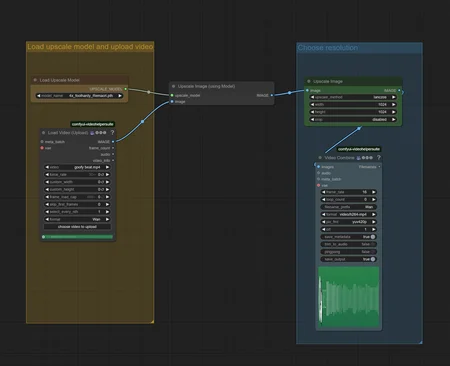Click the red vae input on Load Video
450x366 pixels.
(42, 148)
